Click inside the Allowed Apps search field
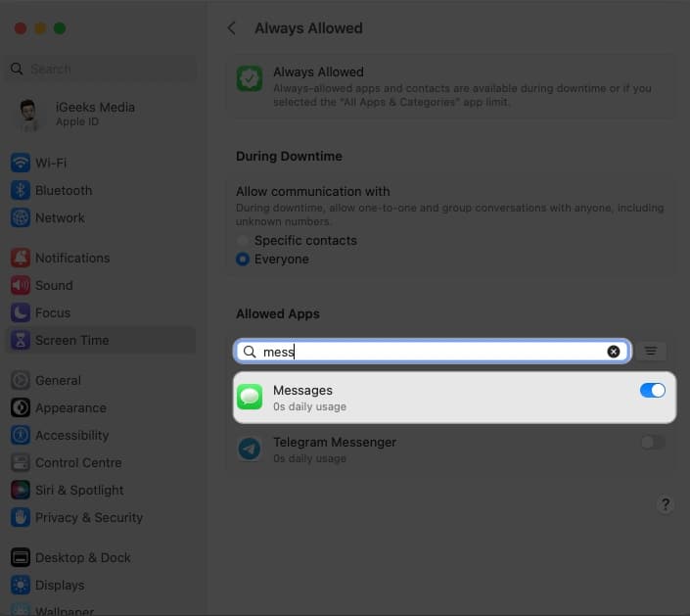The width and height of the screenshot is (690, 616). (433, 352)
